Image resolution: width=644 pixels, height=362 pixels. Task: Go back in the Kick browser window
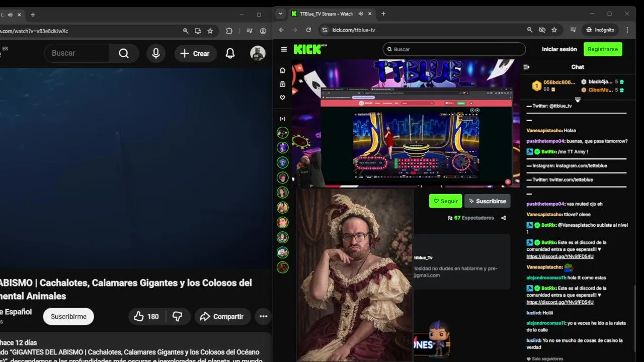(281, 30)
